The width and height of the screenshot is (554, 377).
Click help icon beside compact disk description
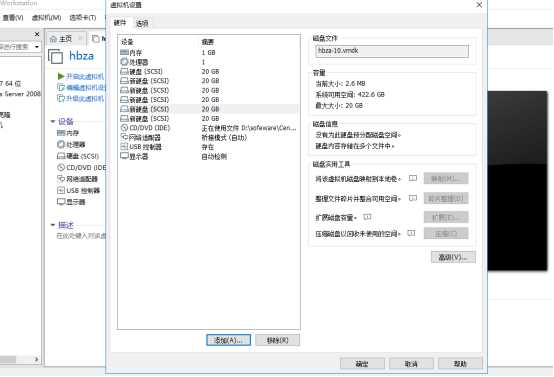click(x=411, y=233)
